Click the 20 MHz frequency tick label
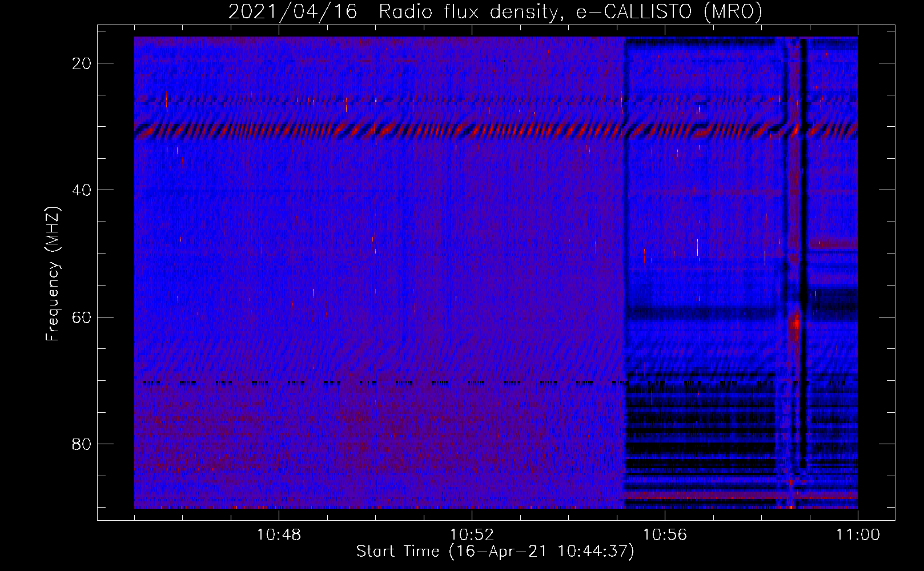 pyautogui.click(x=82, y=63)
